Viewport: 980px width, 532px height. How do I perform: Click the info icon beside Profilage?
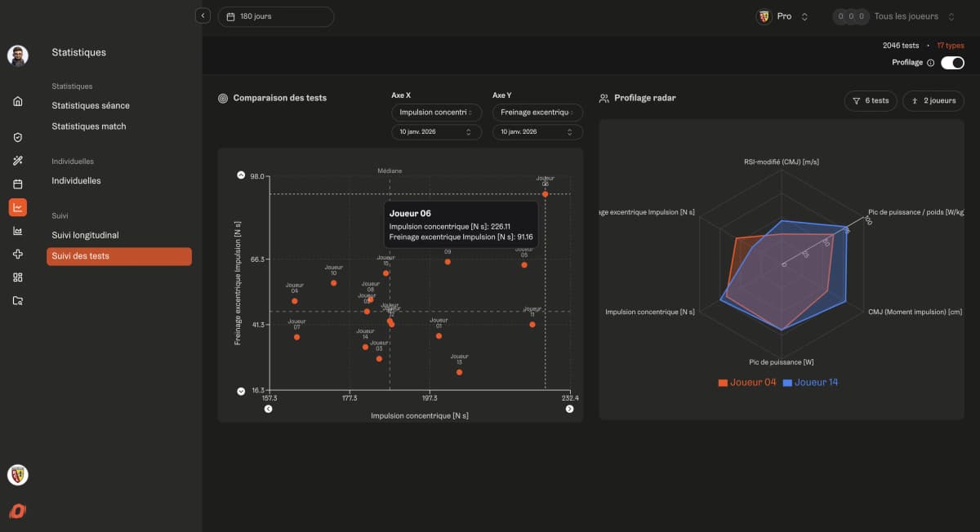click(x=930, y=63)
